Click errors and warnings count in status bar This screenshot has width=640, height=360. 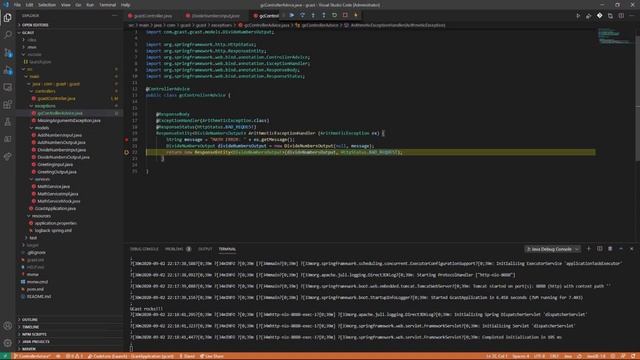pyautogui.click(x=75, y=356)
